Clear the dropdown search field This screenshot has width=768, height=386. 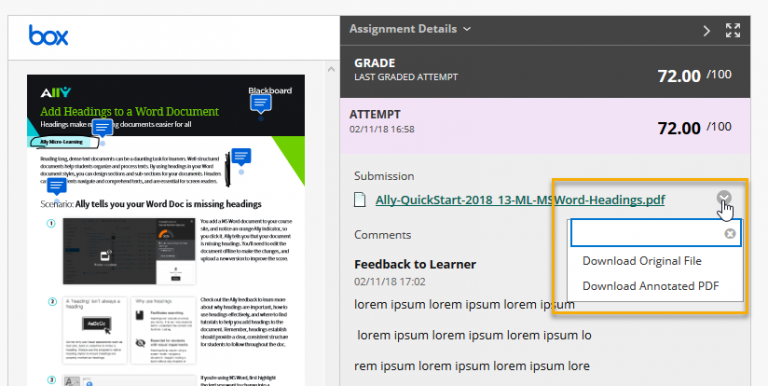pos(729,234)
